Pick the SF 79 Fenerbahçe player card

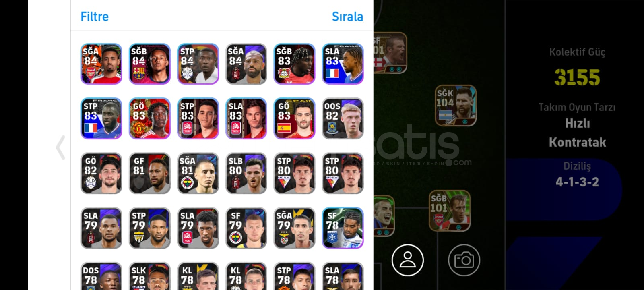pos(246,228)
